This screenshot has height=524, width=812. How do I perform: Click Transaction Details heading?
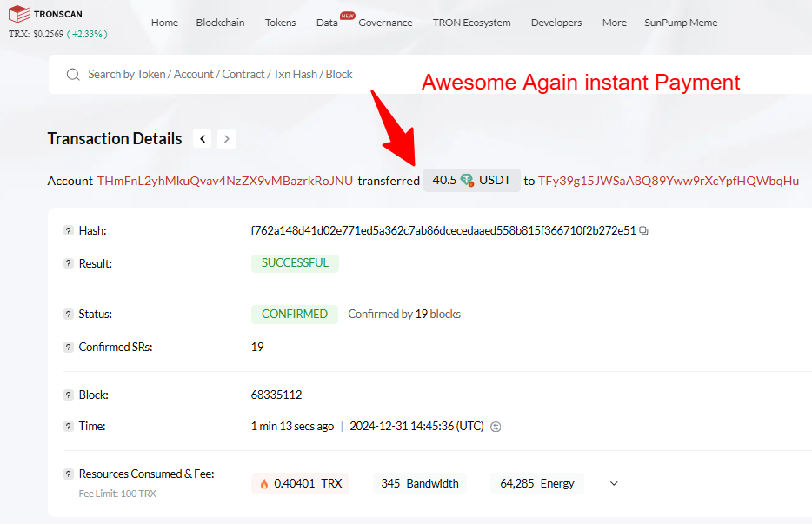point(115,139)
